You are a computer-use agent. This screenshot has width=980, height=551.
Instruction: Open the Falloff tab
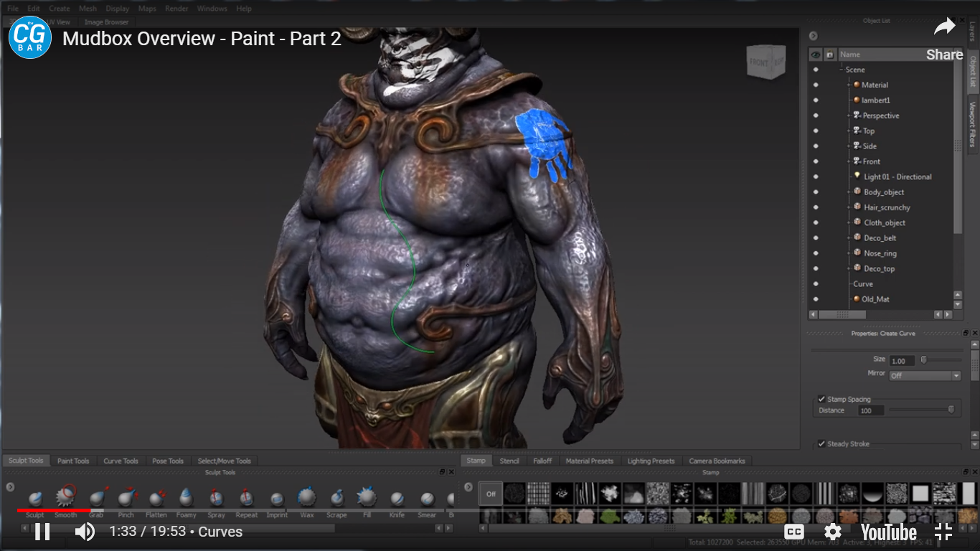pyautogui.click(x=543, y=461)
